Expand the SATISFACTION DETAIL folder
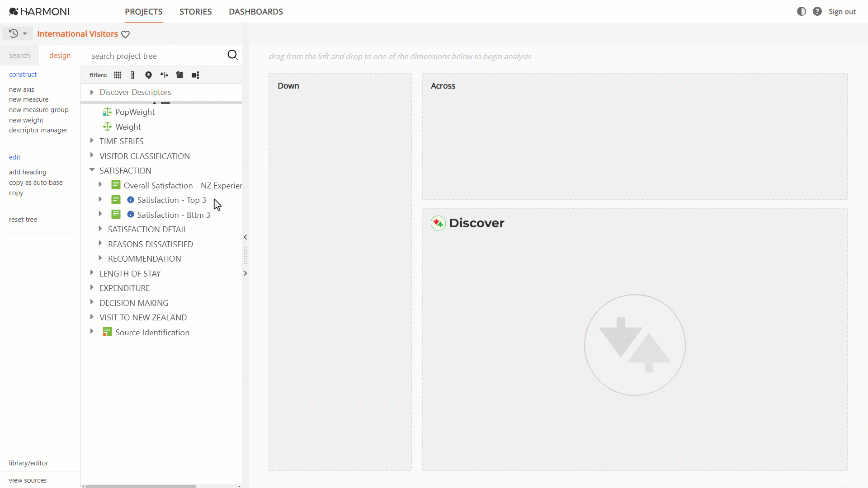Image resolution: width=868 pixels, height=488 pixels. (x=100, y=229)
